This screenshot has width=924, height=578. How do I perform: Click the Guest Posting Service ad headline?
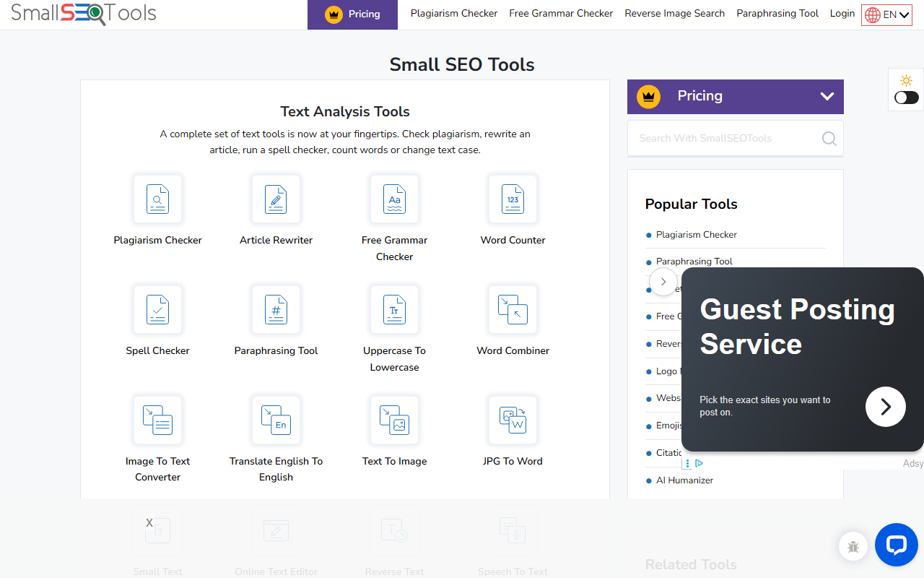798,327
